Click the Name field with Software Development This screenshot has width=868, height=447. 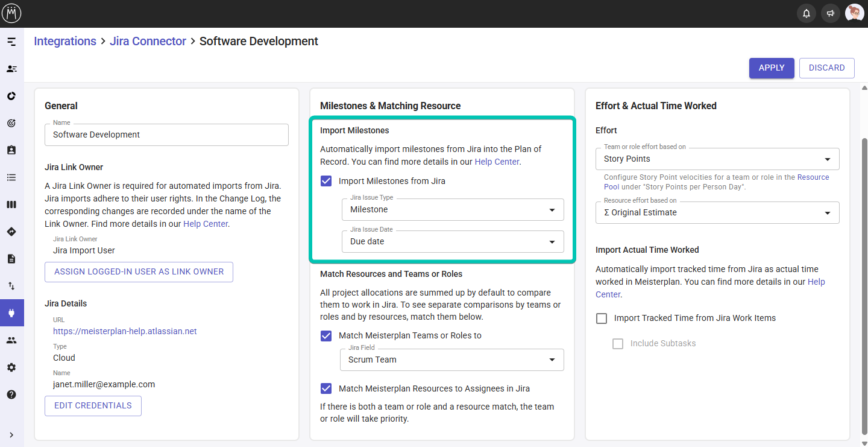pyautogui.click(x=166, y=135)
